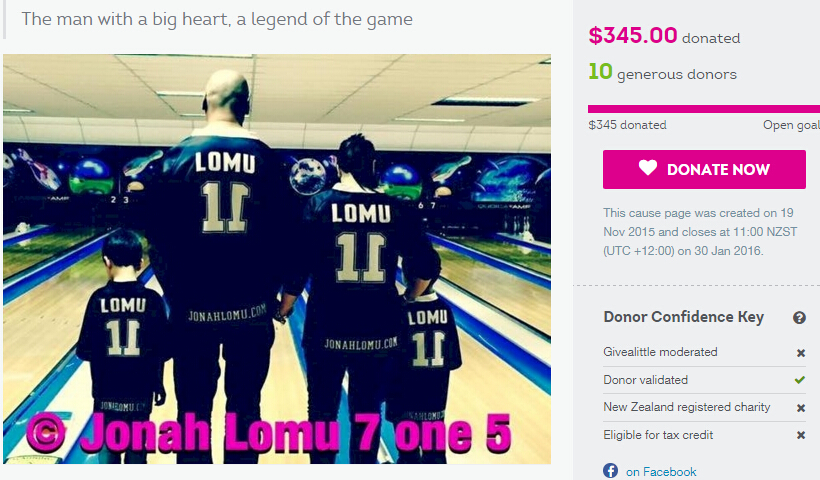The width and height of the screenshot is (820, 480).
Task: Click the Facebook logo icon
Action: pyautogui.click(x=610, y=471)
